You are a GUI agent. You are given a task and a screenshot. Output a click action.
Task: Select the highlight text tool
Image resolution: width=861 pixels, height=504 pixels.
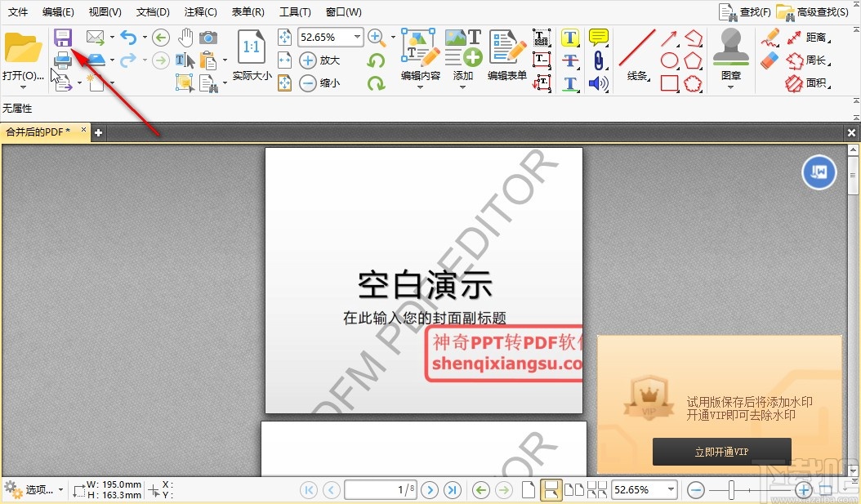pyautogui.click(x=570, y=38)
